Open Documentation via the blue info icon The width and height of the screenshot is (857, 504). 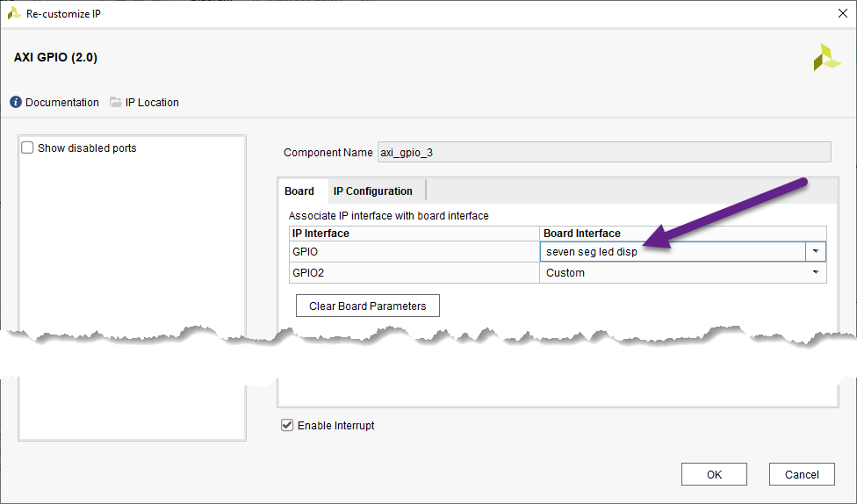click(16, 103)
